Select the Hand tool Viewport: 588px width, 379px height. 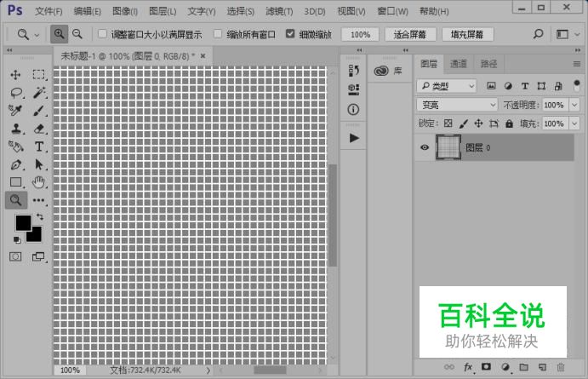38,182
